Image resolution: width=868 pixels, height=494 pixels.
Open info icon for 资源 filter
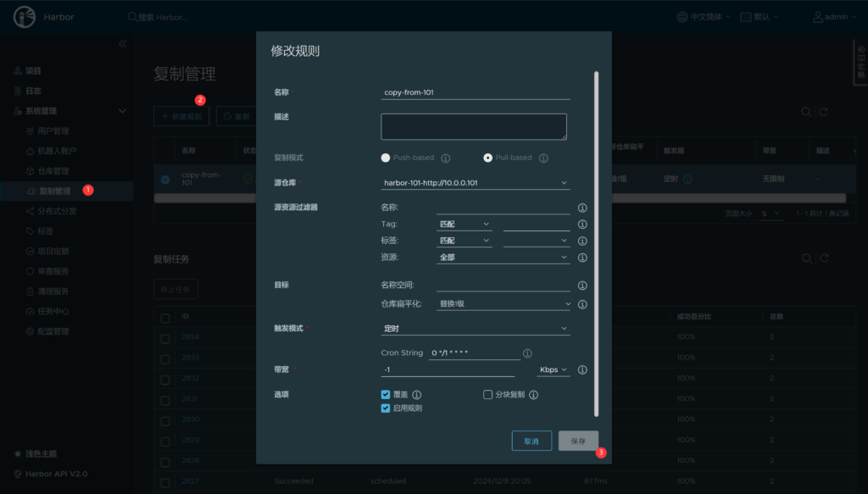pos(582,258)
